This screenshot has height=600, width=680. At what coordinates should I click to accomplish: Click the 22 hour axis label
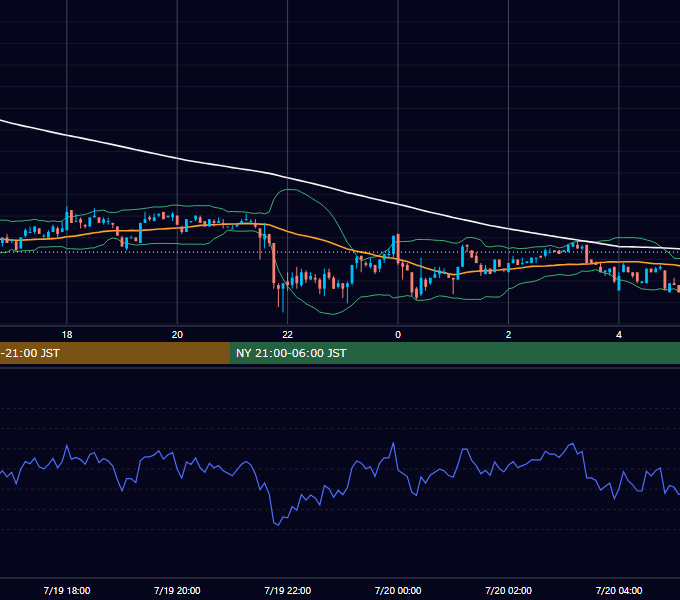coord(288,335)
